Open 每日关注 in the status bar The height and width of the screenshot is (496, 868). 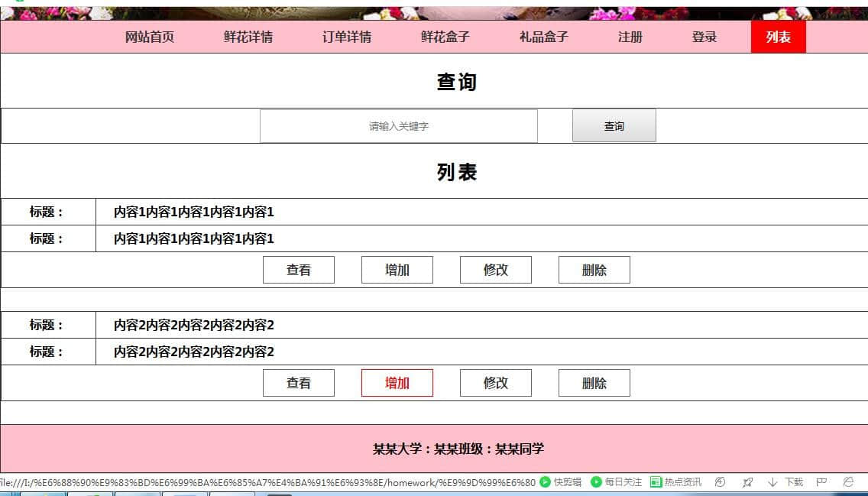(597, 482)
